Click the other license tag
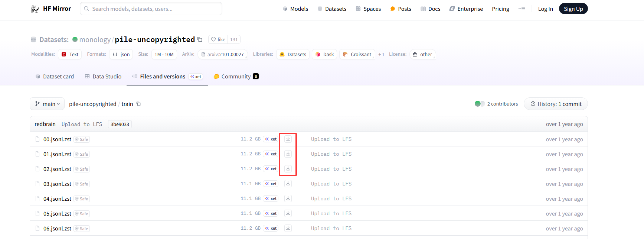The image size is (644, 239). tap(423, 54)
